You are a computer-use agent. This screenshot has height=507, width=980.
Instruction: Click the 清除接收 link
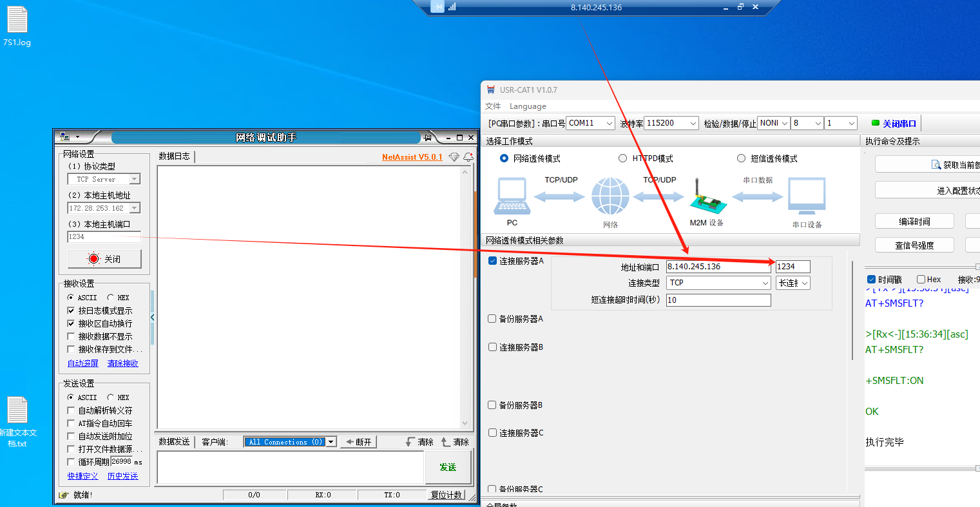coord(123,363)
